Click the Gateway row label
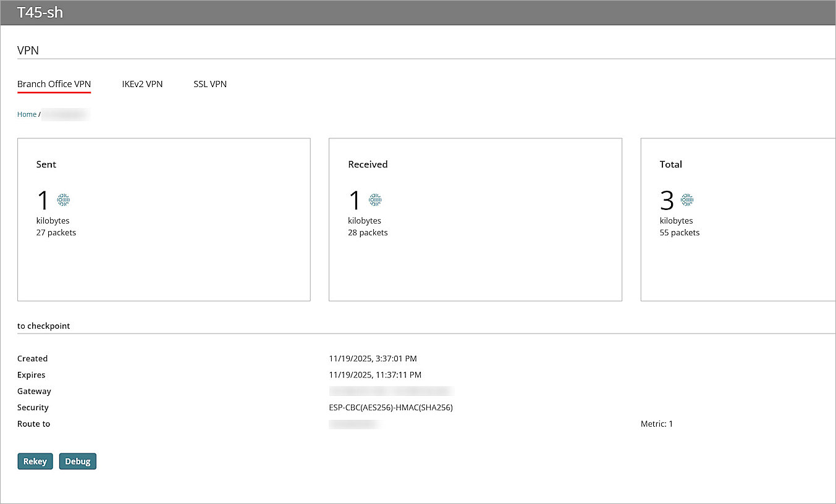The image size is (836, 504). tap(34, 391)
